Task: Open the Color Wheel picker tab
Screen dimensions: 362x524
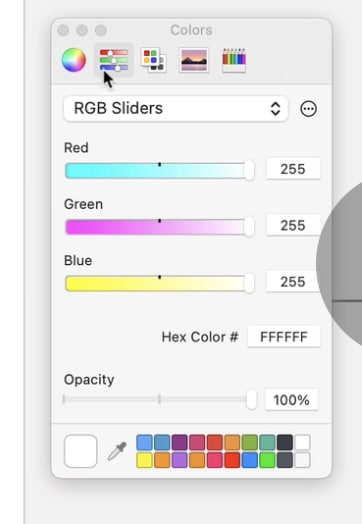Action: 74,60
